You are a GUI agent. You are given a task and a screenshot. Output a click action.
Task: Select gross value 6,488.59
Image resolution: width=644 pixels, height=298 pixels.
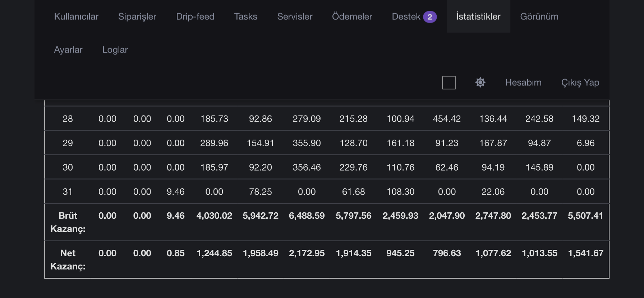[307, 216]
